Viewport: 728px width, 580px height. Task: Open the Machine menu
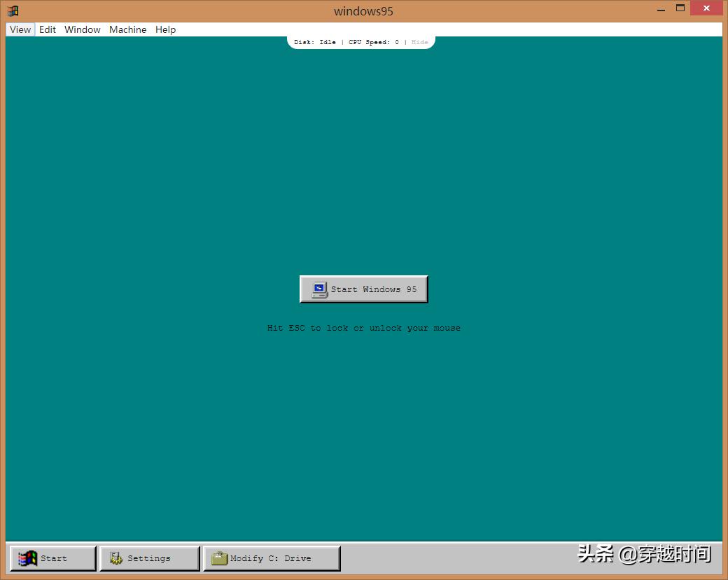click(x=127, y=29)
